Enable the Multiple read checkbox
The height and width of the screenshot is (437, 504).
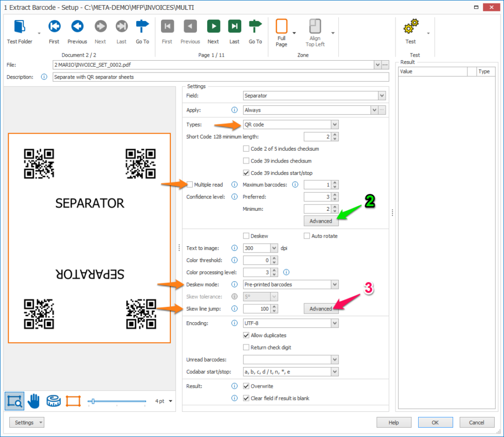[x=191, y=185]
